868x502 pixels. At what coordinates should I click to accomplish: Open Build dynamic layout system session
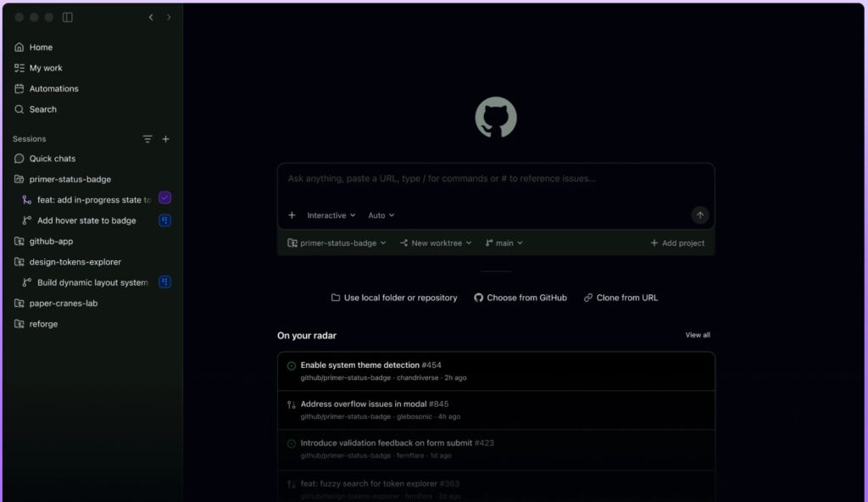pos(92,282)
